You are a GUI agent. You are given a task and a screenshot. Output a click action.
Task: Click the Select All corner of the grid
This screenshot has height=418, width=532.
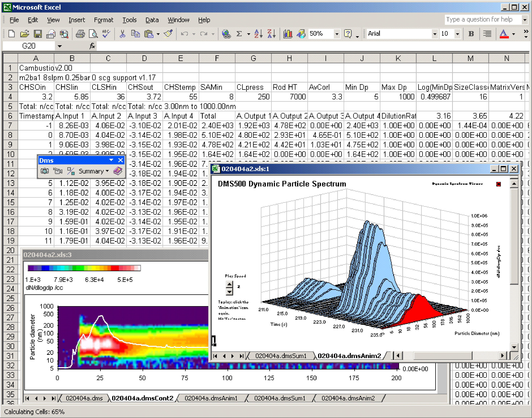(10, 58)
